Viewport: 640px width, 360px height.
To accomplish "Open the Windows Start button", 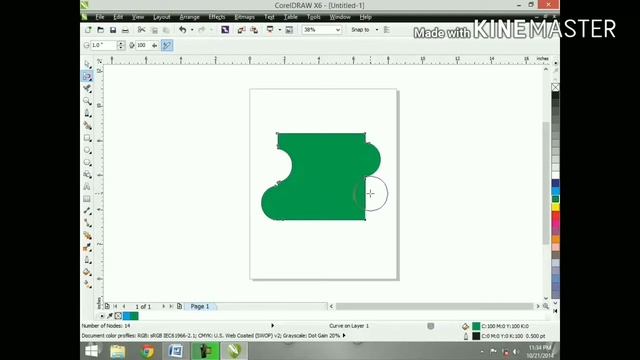I will pyautogui.click(x=91, y=351).
